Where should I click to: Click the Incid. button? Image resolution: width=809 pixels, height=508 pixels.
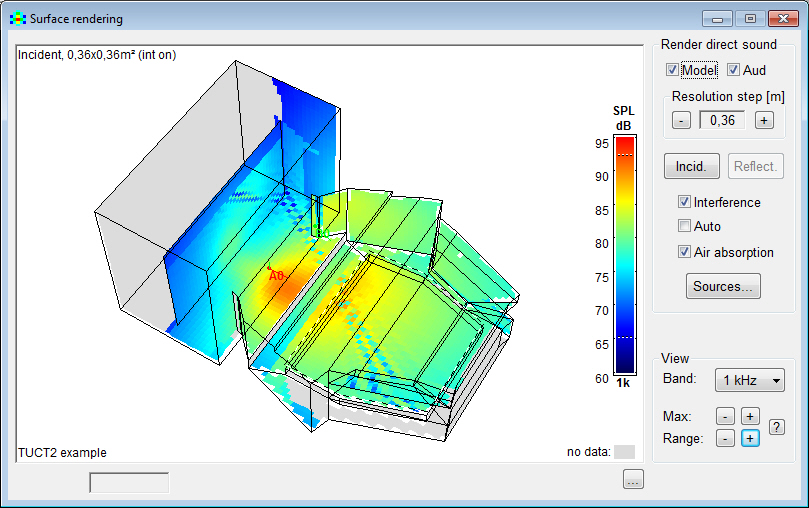coord(692,166)
